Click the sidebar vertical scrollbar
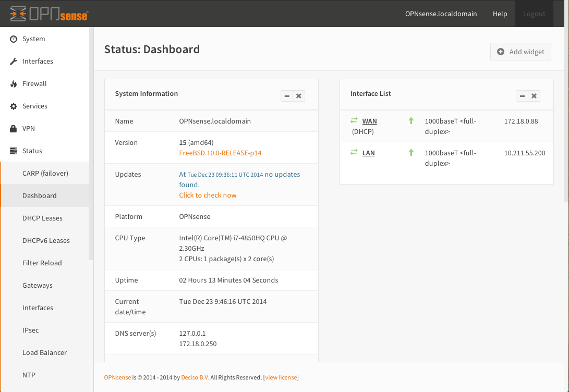Image resolution: width=569 pixels, height=392 pixels. point(91,144)
